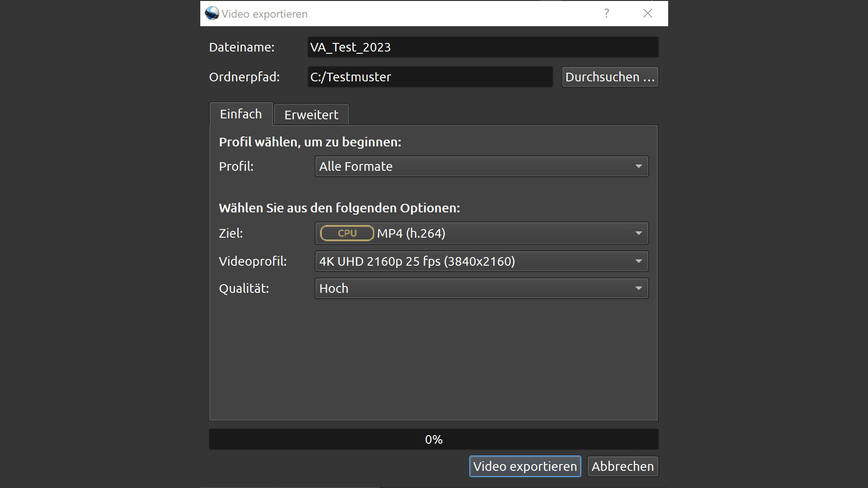The height and width of the screenshot is (488, 868).
Task: Click the Profil dropdown arrow
Action: pyautogui.click(x=638, y=166)
